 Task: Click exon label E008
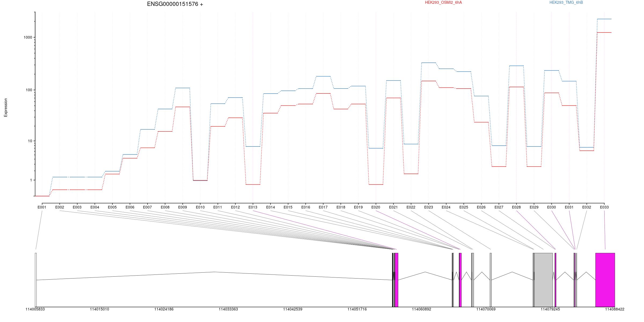[165, 207]
